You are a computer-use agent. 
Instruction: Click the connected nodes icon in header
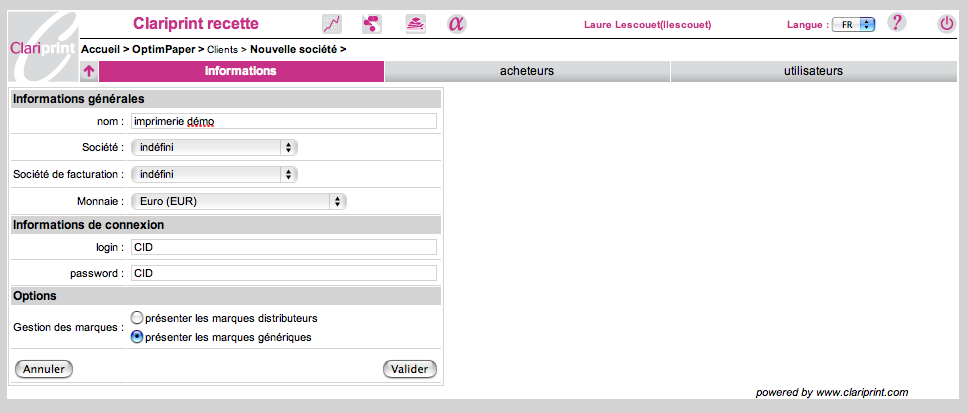coord(372,24)
